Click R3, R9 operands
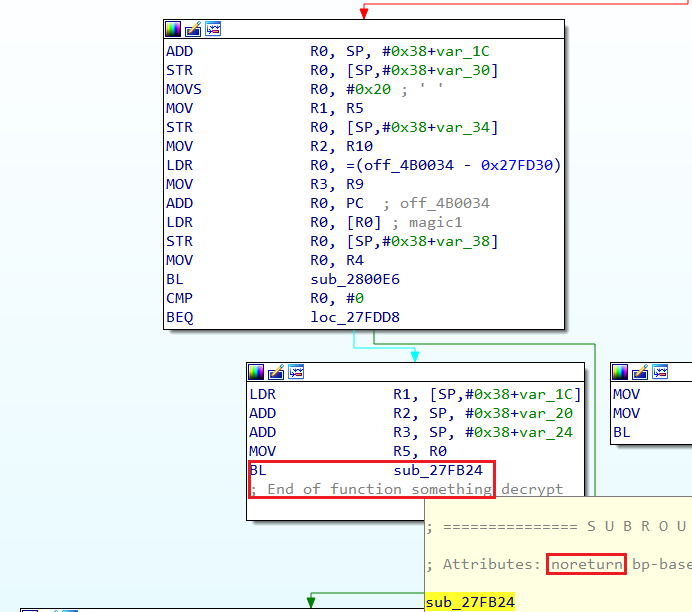The width and height of the screenshot is (692, 612). 337,184
